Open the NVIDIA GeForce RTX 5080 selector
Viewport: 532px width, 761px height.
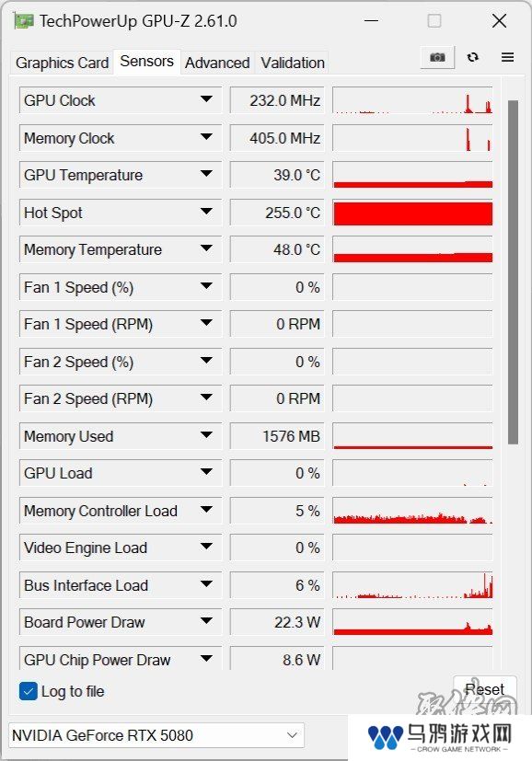156,735
